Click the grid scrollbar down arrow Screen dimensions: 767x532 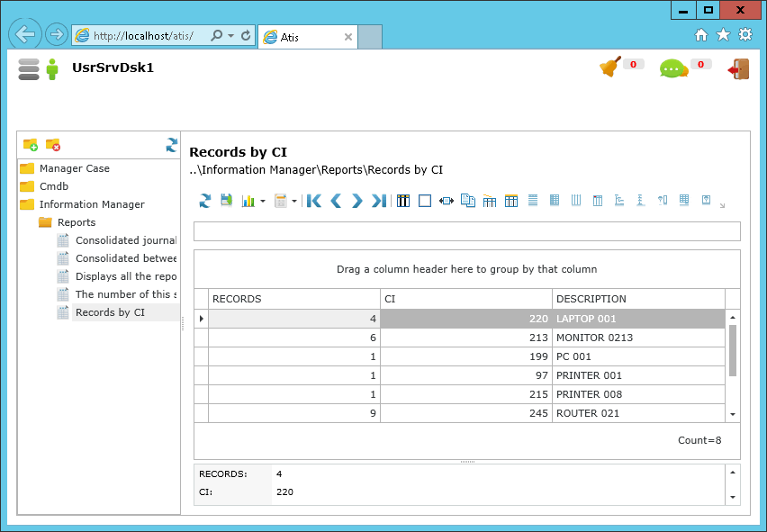click(733, 414)
